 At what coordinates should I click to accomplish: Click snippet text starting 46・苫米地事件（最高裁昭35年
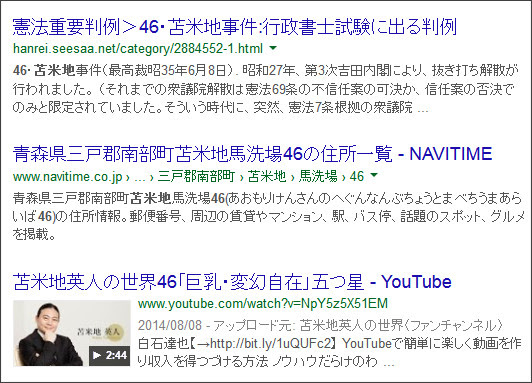[266, 71]
